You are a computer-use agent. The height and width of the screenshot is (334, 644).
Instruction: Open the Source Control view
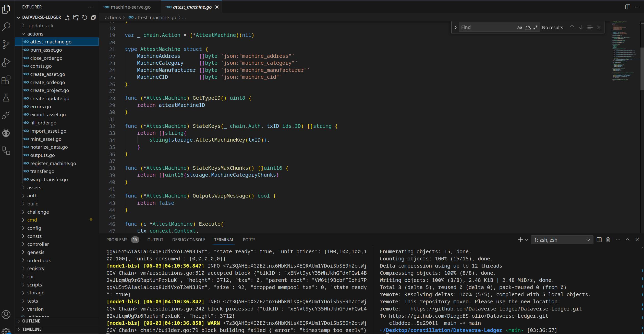(6, 44)
